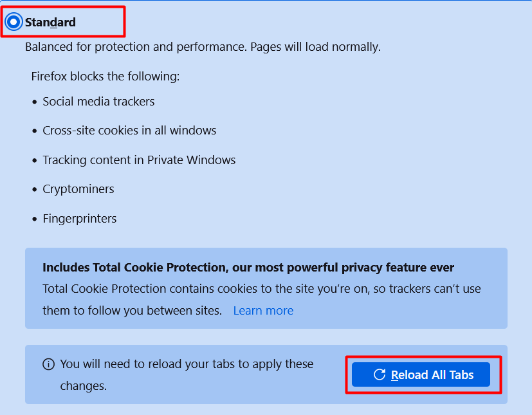Viewport: 532px width, 415px height.
Task: Click the bold Standard label text
Action: tap(50, 23)
